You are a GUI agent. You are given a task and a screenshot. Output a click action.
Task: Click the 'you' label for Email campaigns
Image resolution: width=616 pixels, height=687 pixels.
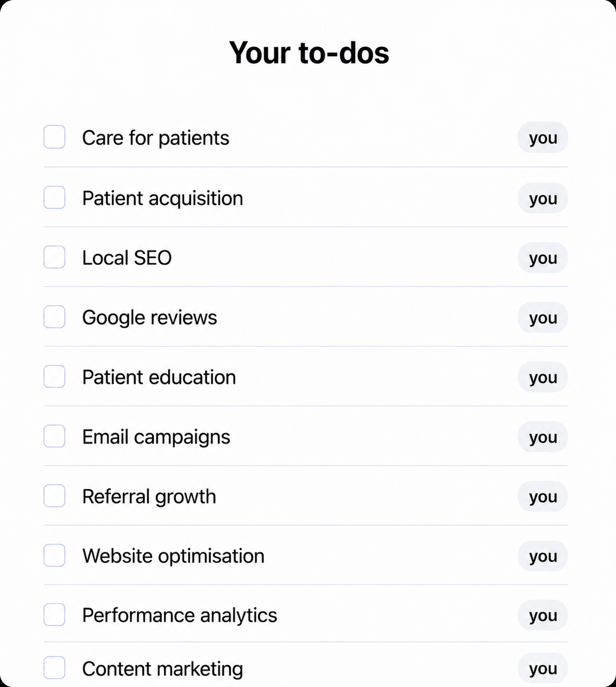pos(543,437)
